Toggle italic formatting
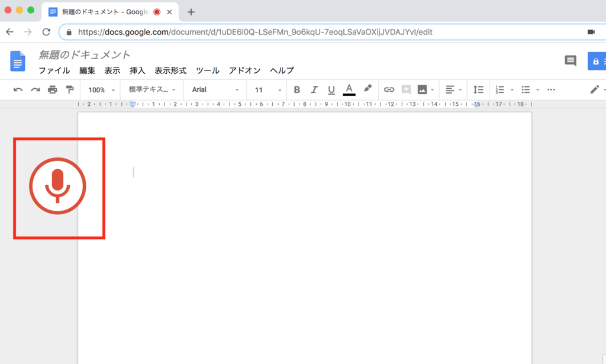The height and width of the screenshot is (364, 606). [x=314, y=89]
